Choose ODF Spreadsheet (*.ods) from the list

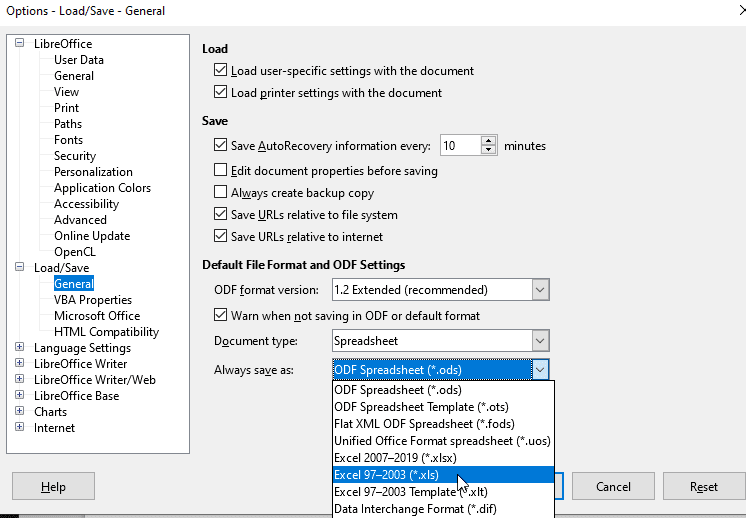click(443, 390)
